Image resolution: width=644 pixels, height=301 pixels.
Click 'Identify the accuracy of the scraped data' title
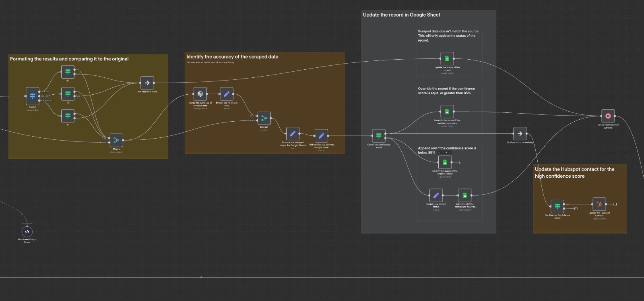pyautogui.click(x=232, y=57)
